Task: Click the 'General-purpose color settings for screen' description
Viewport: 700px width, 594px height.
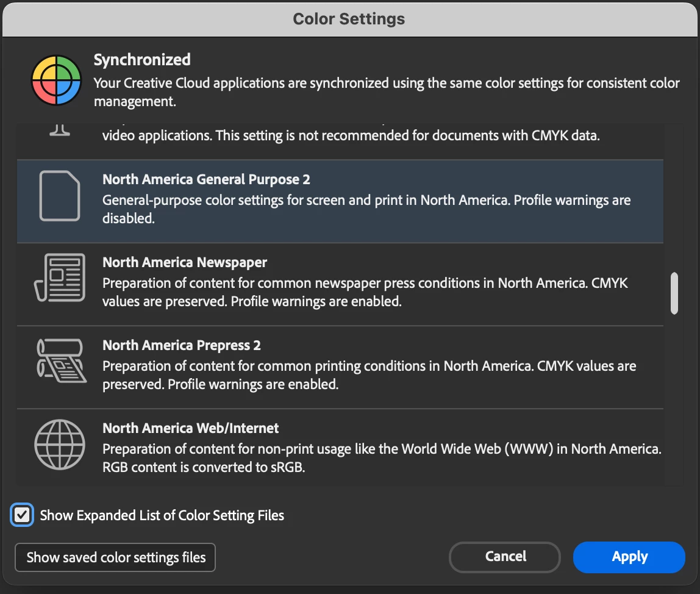Action: [x=366, y=209]
